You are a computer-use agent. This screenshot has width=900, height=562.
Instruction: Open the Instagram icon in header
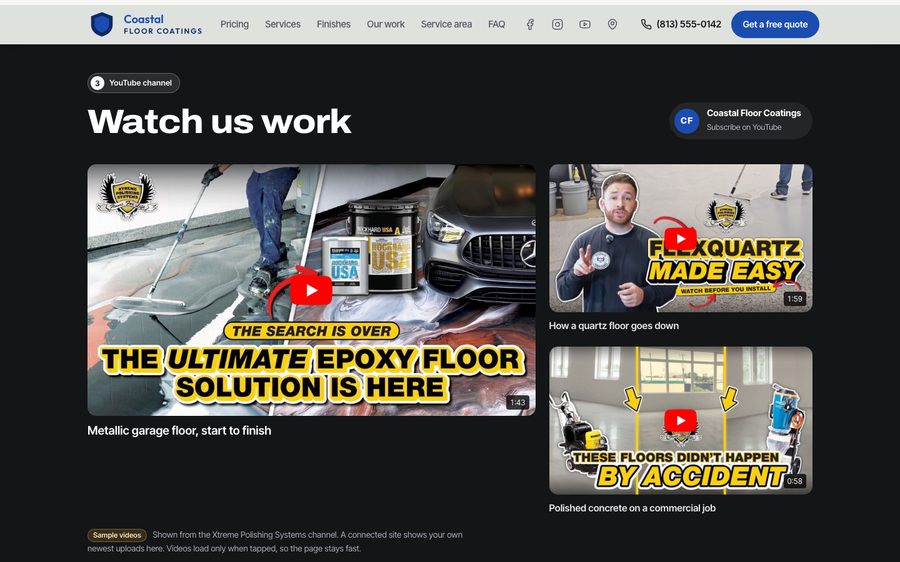[x=557, y=24]
